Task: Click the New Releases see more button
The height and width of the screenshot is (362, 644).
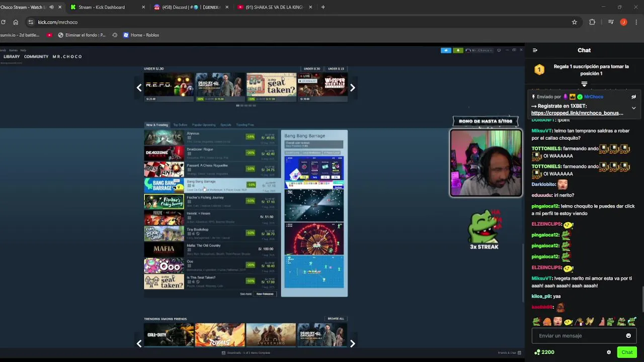Action: [x=265, y=294]
